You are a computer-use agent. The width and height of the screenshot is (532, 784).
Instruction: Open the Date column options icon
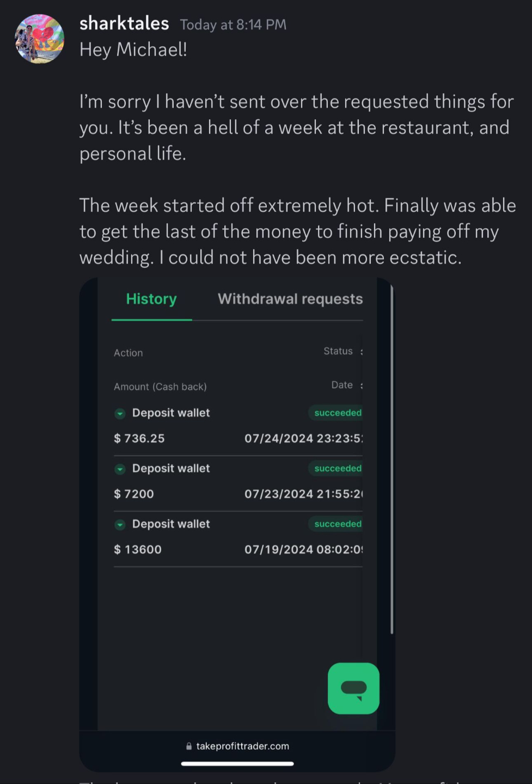(362, 385)
